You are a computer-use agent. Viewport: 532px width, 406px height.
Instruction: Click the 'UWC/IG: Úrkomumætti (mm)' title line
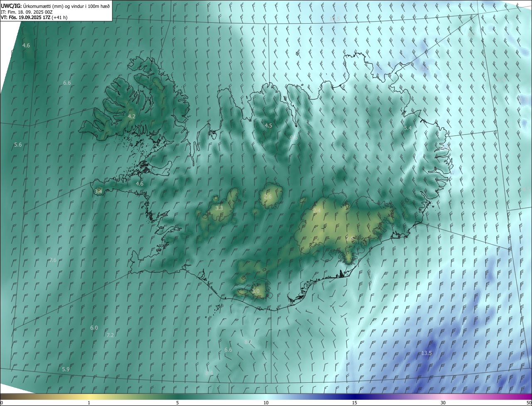click(x=56, y=6)
